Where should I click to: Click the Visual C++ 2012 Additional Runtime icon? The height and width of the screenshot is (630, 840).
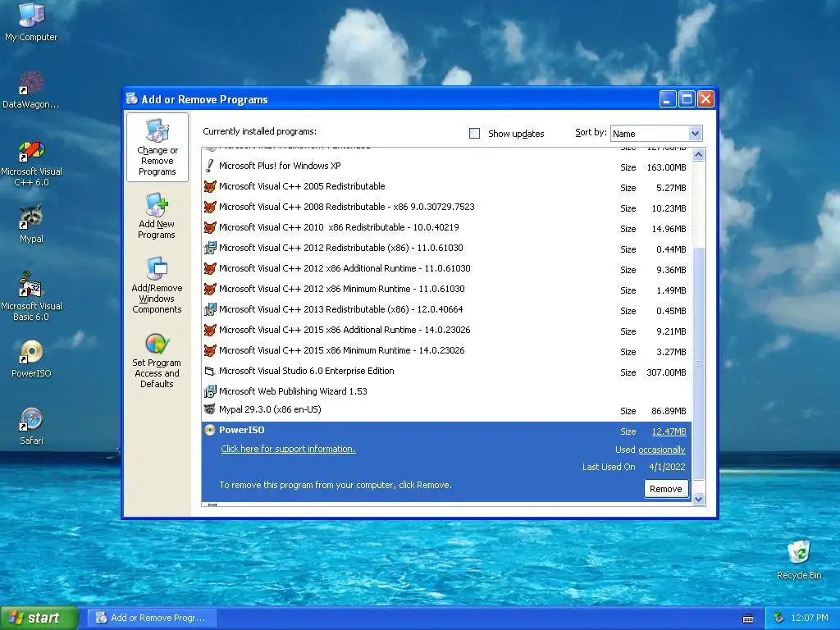pyautogui.click(x=210, y=268)
